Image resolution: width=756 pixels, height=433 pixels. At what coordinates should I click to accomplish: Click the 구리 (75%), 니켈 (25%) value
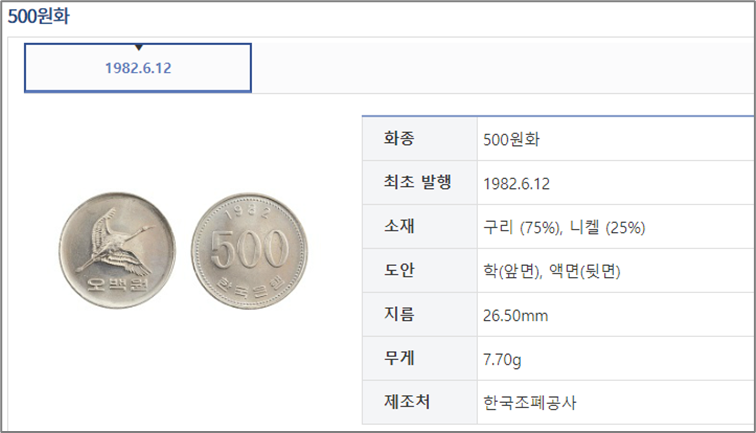pos(564,227)
